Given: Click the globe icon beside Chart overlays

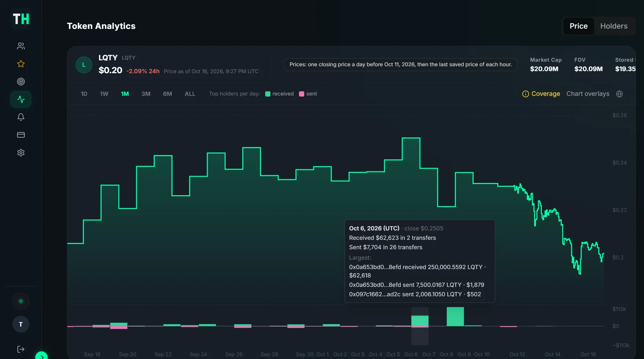Looking at the screenshot, I should coord(619,94).
